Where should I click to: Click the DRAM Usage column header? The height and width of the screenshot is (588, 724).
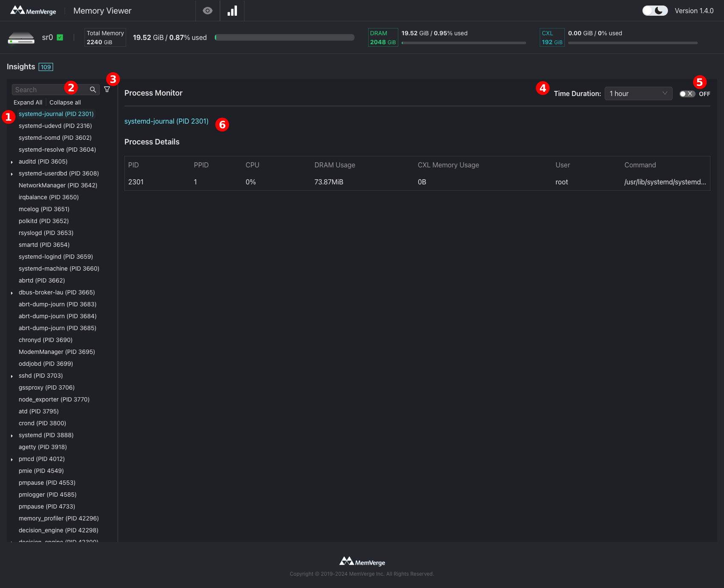click(x=335, y=165)
